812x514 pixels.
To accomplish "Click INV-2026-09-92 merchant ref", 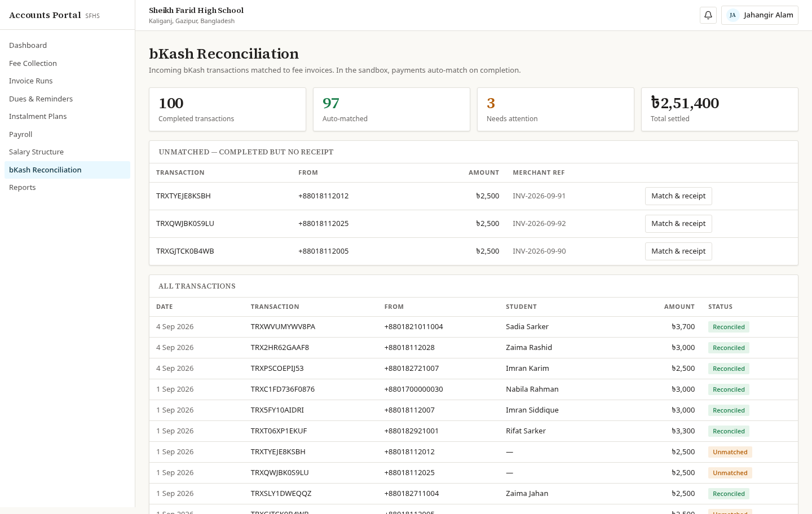I will (x=539, y=224).
